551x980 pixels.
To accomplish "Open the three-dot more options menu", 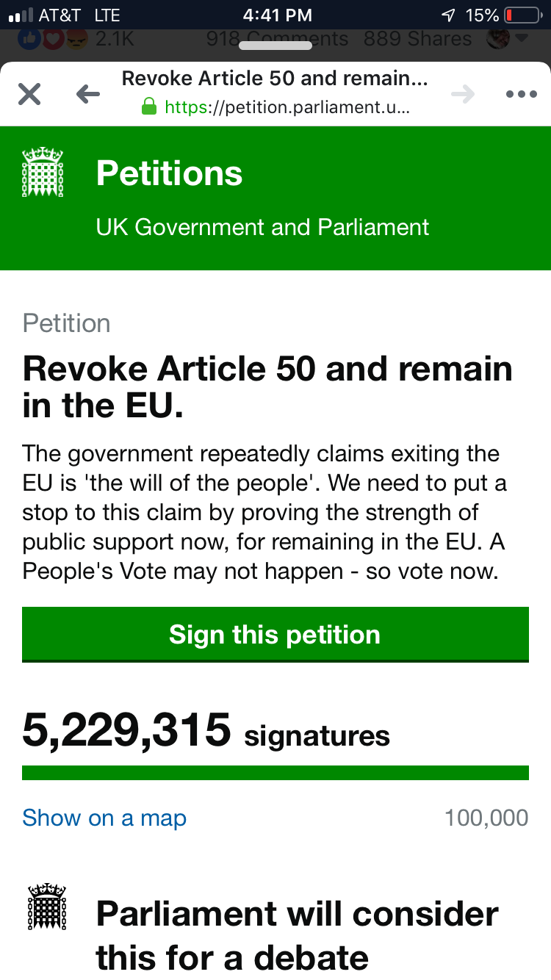I will coord(522,94).
